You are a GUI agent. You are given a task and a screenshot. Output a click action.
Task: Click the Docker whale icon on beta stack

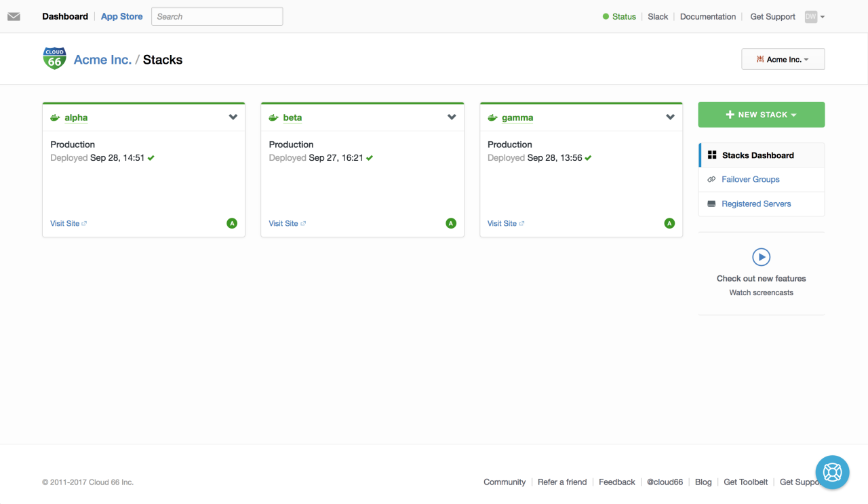(x=274, y=117)
